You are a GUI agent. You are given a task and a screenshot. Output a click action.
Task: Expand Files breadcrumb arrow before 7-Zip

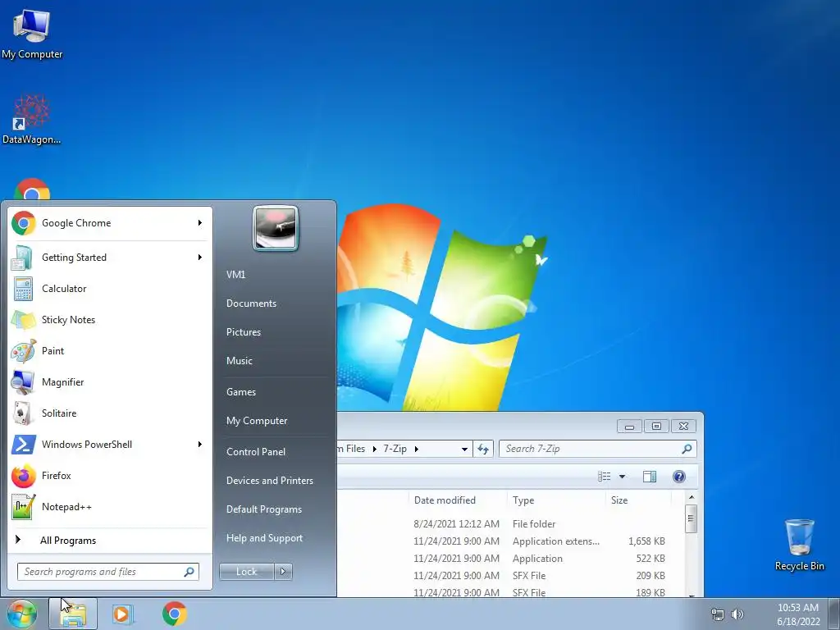(x=374, y=449)
